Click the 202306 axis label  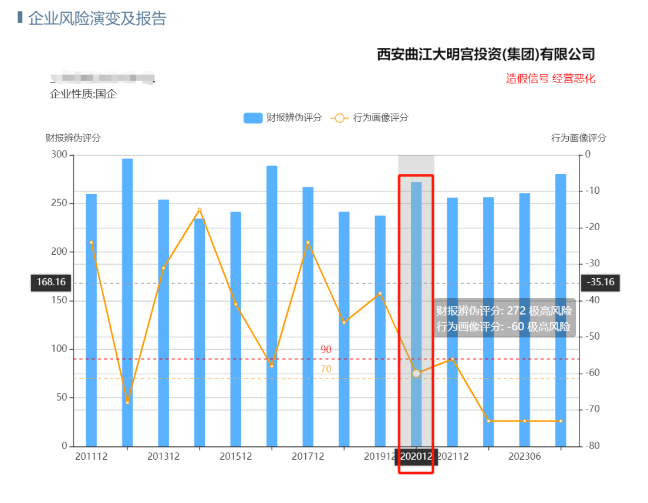524,457
